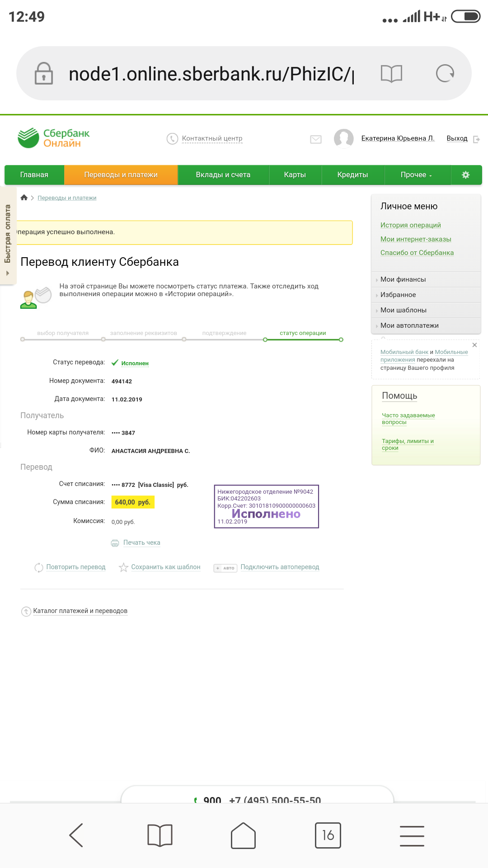Select Переводы и платежи tab

click(x=121, y=175)
